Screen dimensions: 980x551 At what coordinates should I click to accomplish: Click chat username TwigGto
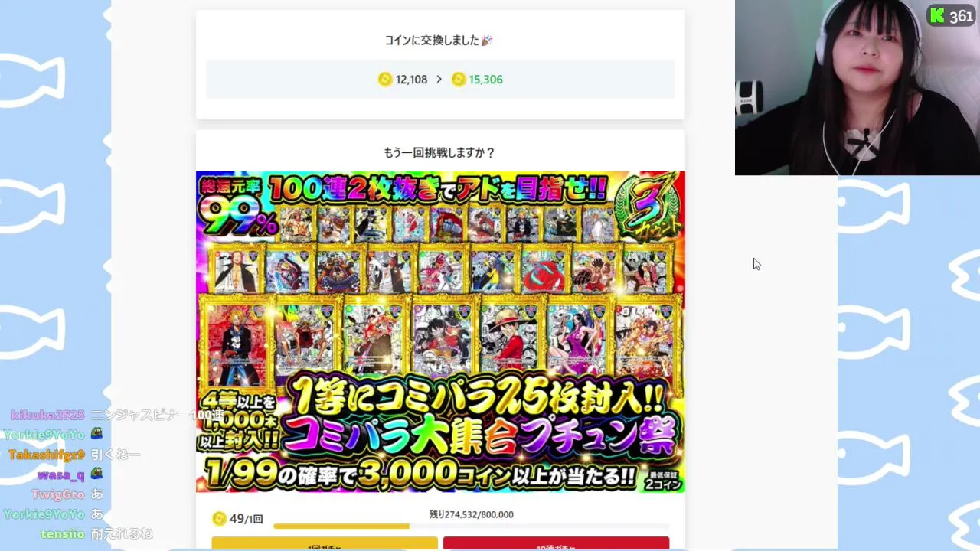click(x=58, y=494)
